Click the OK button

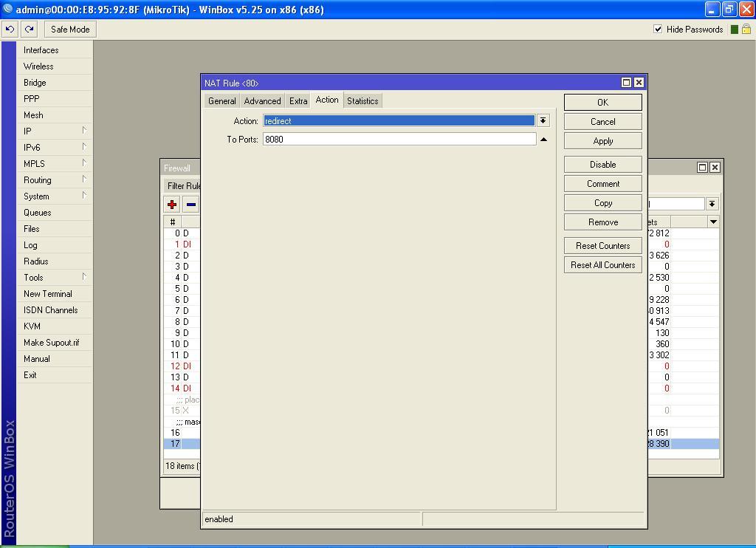click(602, 102)
